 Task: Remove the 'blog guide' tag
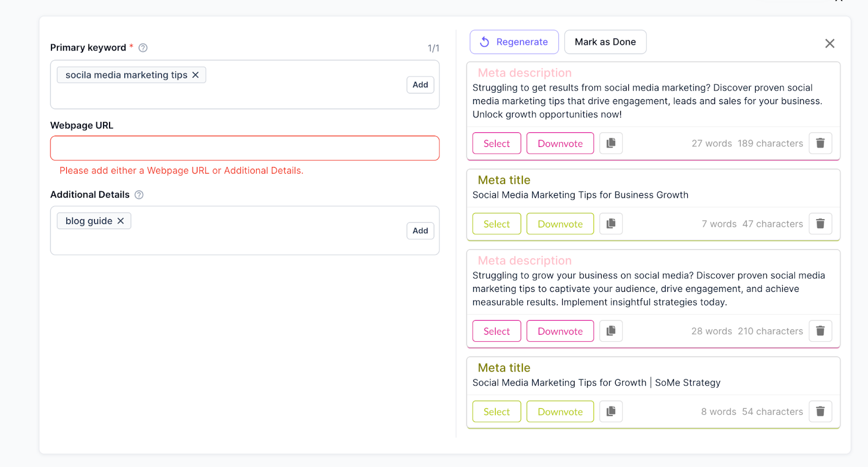[120, 221]
